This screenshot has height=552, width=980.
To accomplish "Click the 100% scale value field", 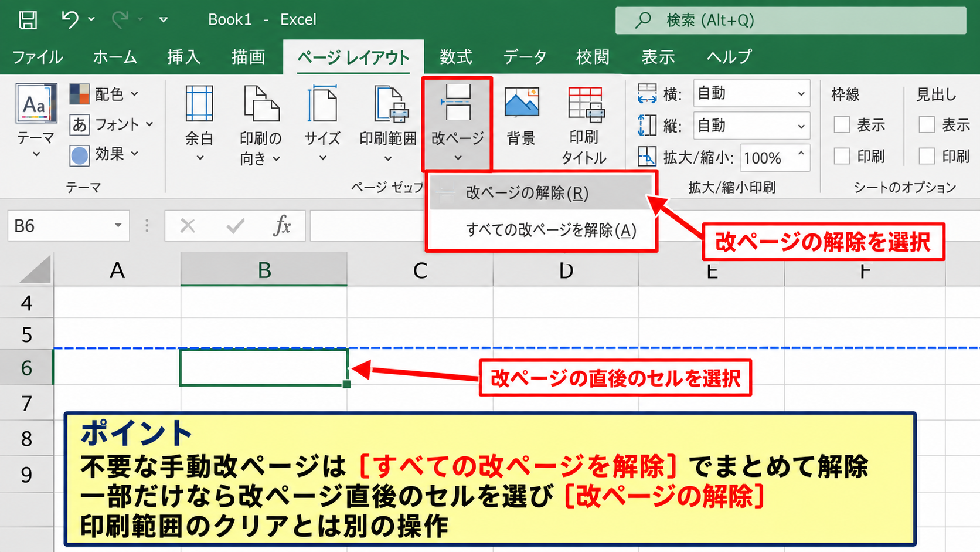I will [x=767, y=158].
